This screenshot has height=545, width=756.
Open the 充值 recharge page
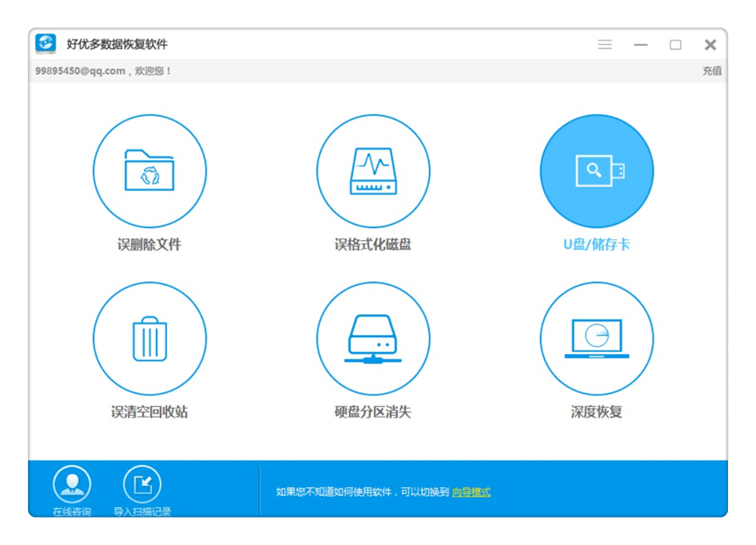(x=712, y=70)
